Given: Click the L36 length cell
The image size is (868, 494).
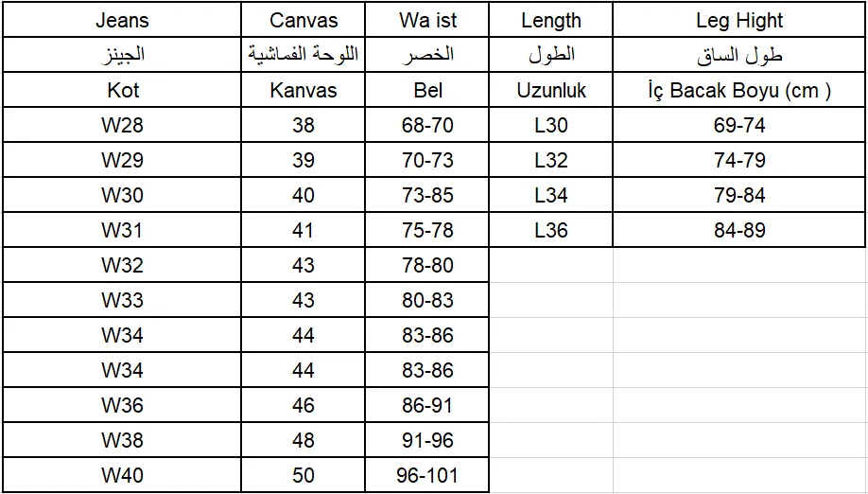Looking at the screenshot, I should (x=550, y=230).
